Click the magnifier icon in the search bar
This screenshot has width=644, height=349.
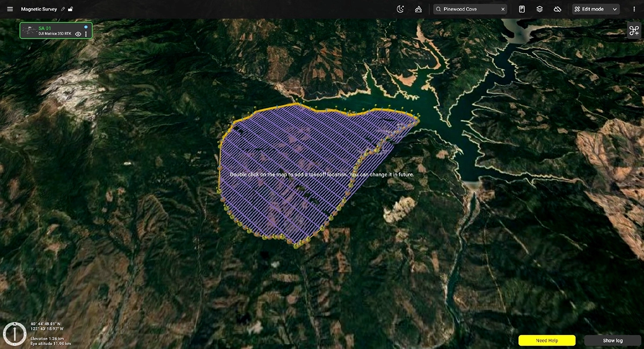(438, 9)
